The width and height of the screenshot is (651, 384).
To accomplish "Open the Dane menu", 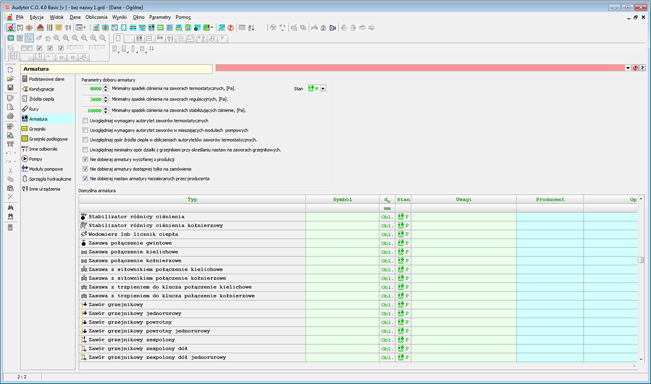I will 75,17.
